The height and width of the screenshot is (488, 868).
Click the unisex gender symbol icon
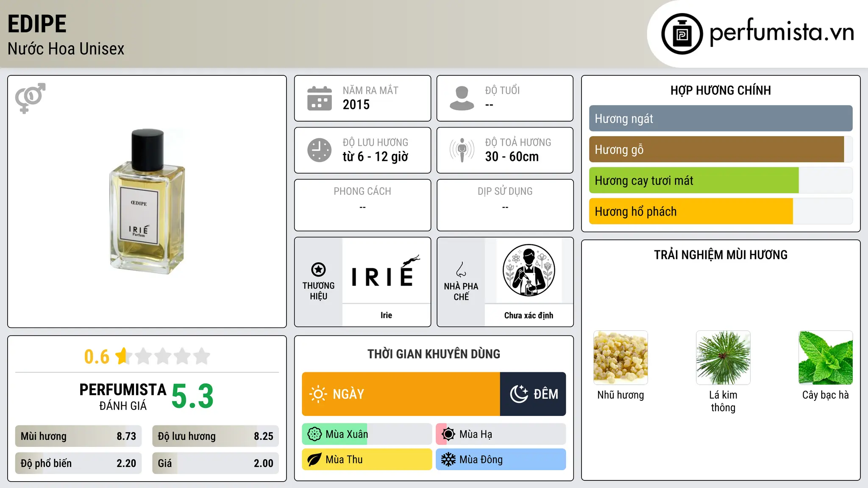pyautogui.click(x=30, y=98)
